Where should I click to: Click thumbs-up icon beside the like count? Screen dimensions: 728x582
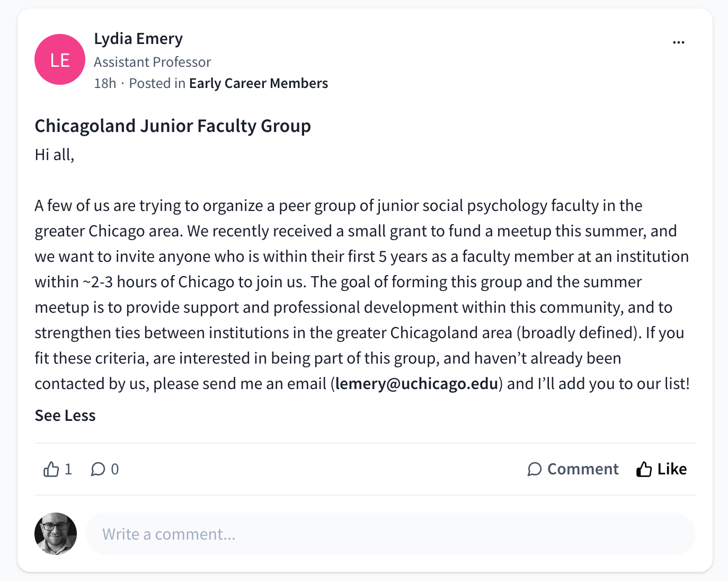click(51, 469)
